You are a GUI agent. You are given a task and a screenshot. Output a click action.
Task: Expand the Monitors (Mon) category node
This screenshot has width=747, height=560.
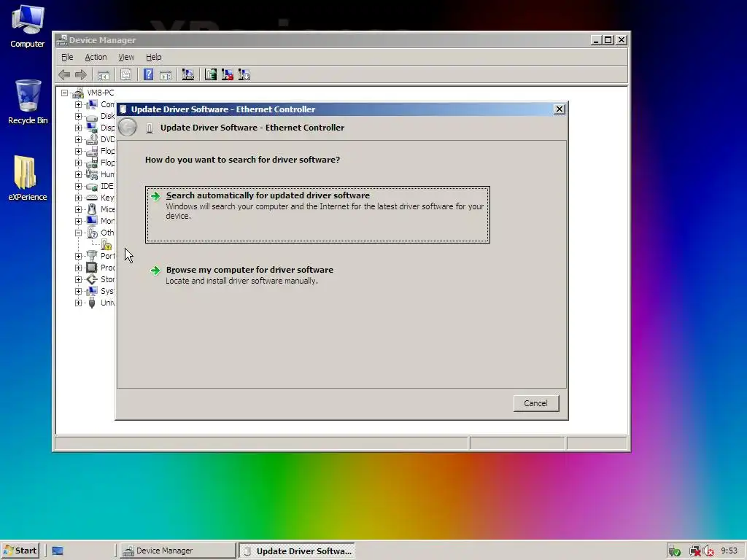tap(78, 221)
